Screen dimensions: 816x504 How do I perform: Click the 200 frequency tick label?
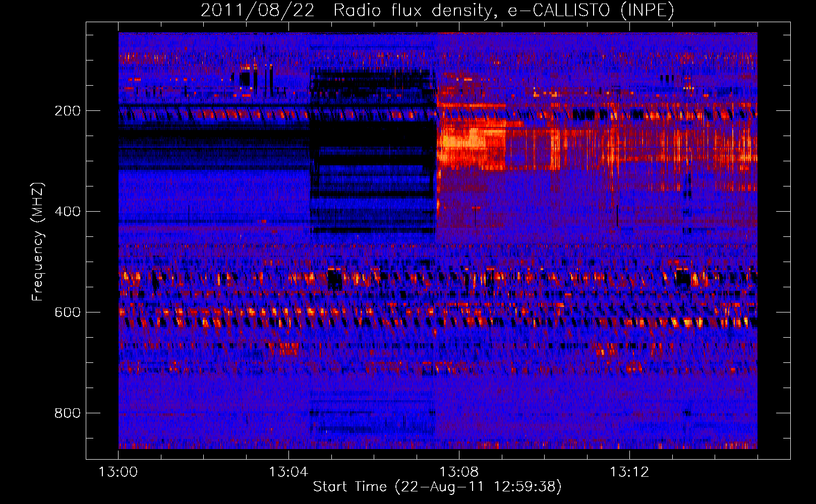[68, 111]
